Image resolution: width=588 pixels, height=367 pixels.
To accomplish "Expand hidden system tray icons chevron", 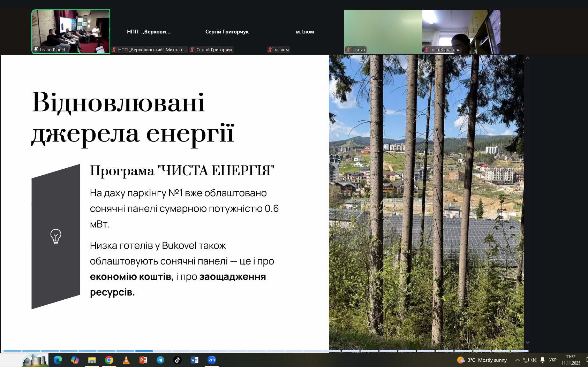I will point(518,360).
